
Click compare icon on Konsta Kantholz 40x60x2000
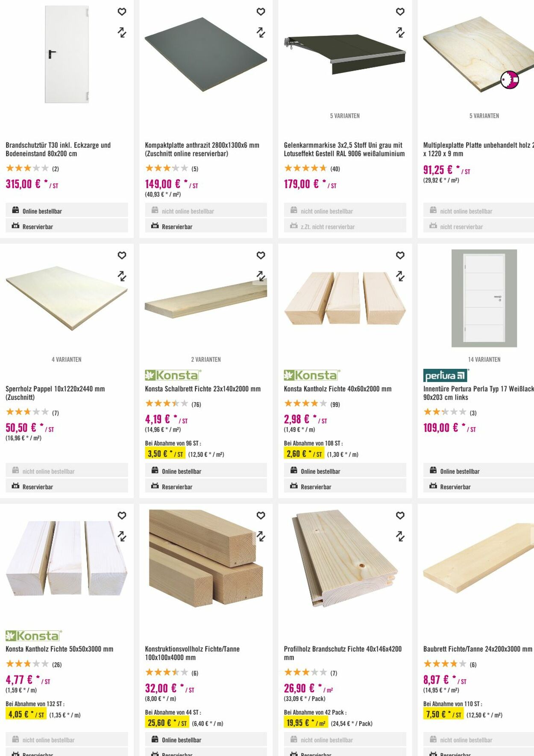[400, 276]
